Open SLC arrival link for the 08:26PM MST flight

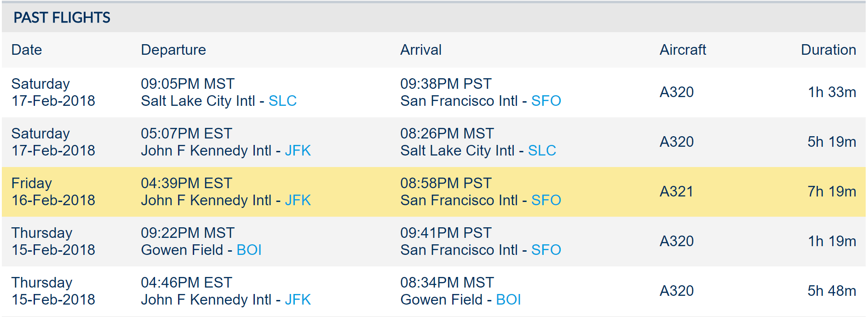(x=542, y=150)
